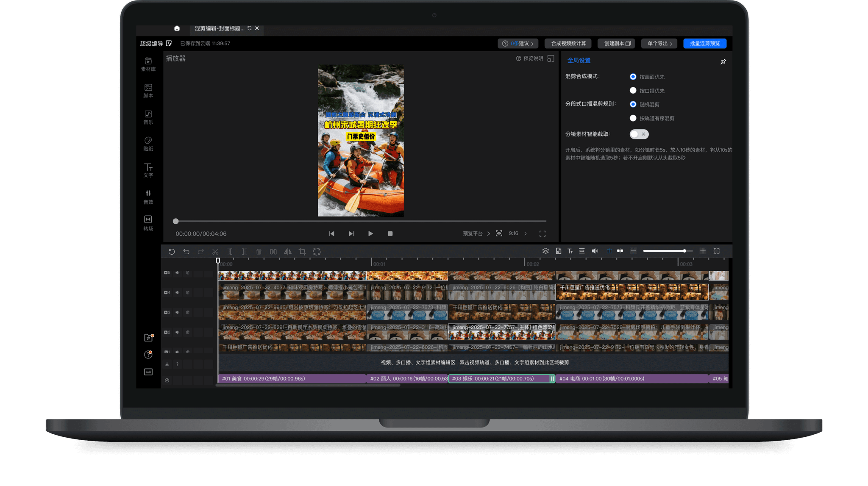This screenshot has height=486, width=868.
Task: Click the crop tool in timeline toolbar
Action: pos(302,252)
